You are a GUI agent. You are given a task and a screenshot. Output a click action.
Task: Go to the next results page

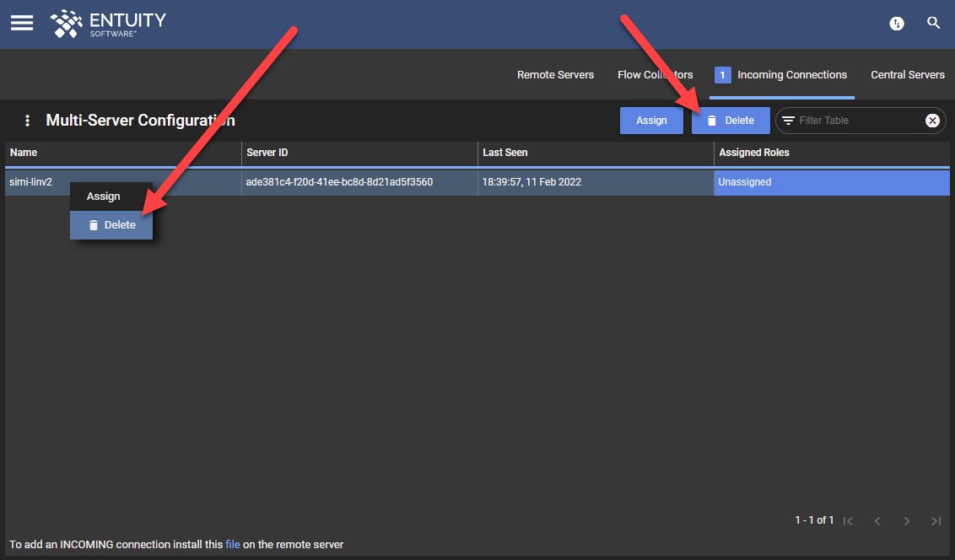907,520
